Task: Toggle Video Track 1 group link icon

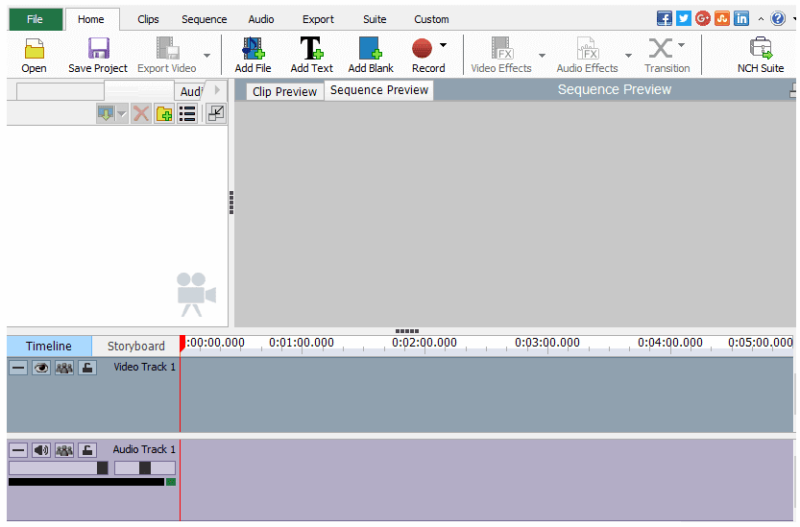Action: click(x=64, y=367)
